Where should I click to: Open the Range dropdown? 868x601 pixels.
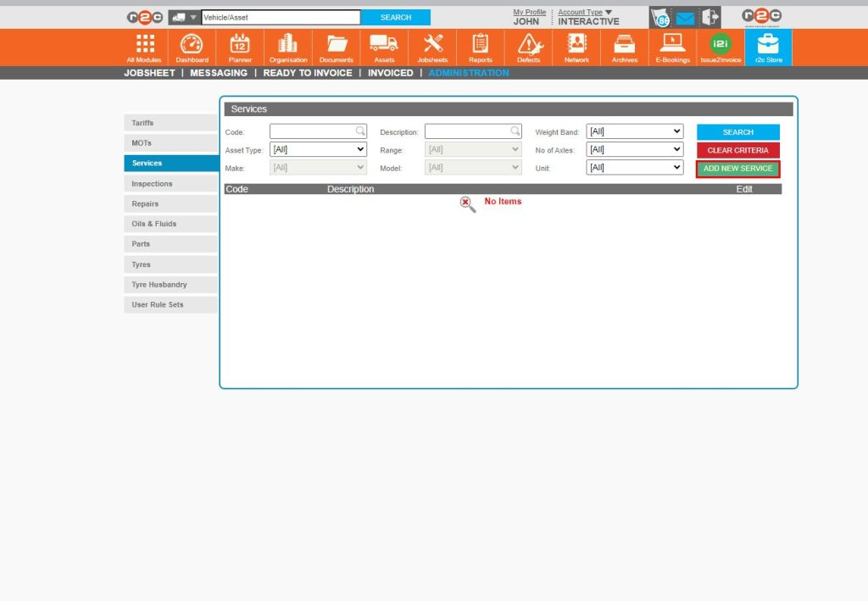coord(473,149)
